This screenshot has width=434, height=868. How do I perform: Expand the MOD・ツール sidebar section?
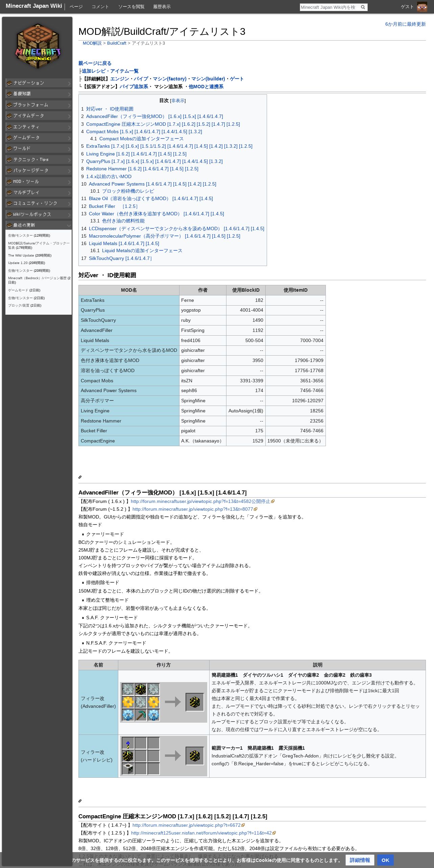39,182
